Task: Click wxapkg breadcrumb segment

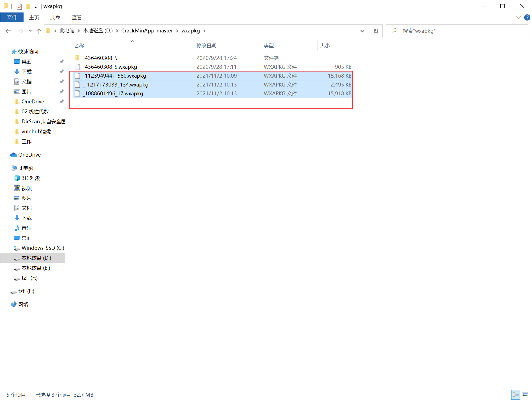Action: (x=191, y=31)
